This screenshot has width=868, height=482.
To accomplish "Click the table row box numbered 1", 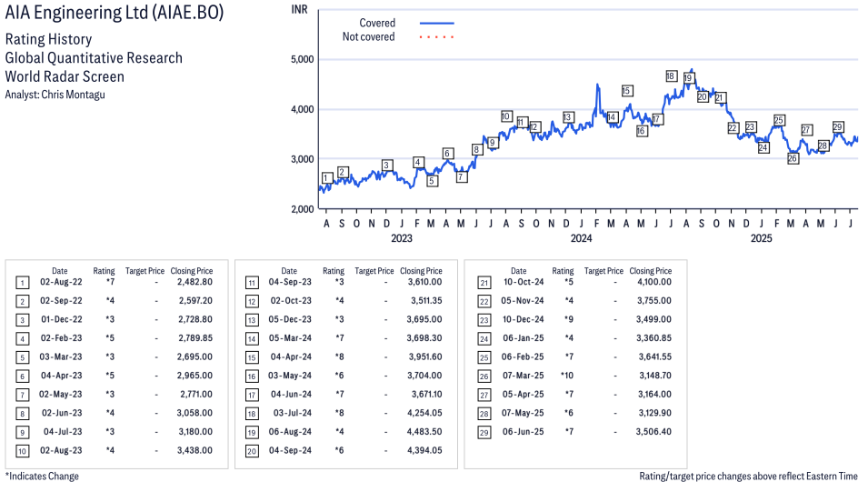I will pyautogui.click(x=22, y=283).
